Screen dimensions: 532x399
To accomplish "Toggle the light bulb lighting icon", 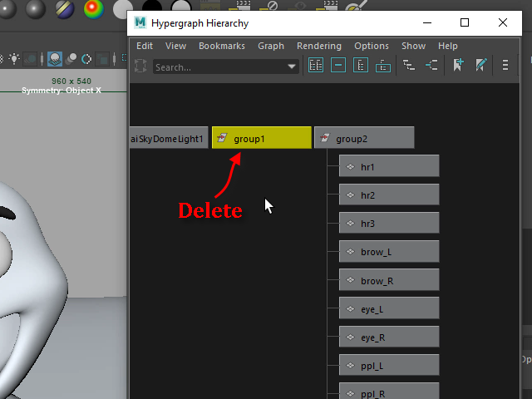I will tap(14, 59).
